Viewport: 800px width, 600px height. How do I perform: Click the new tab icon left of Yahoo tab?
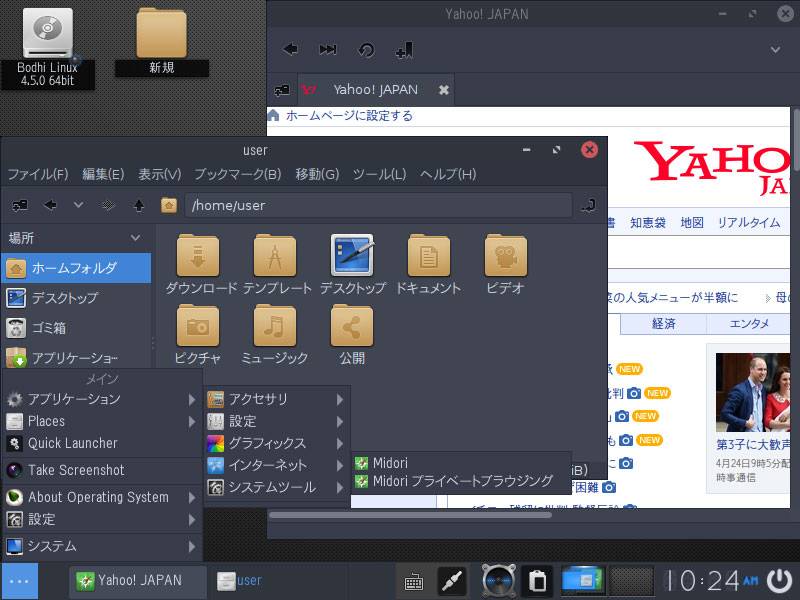coord(282,90)
